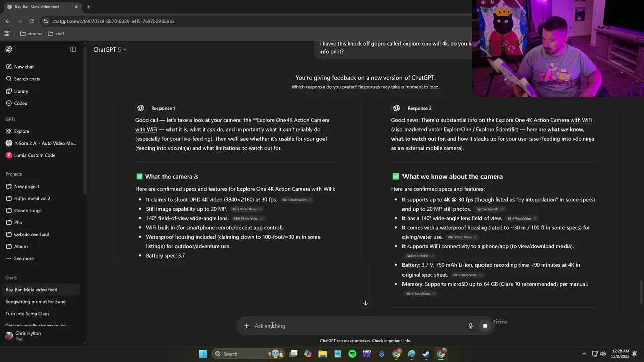Click the ChatGPT logo in sidebar
The image size is (644, 362).
(x=9, y=49)
